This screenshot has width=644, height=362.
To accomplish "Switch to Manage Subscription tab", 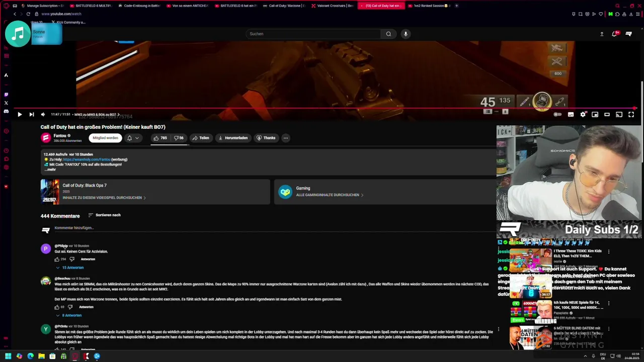I will (43, 6).
